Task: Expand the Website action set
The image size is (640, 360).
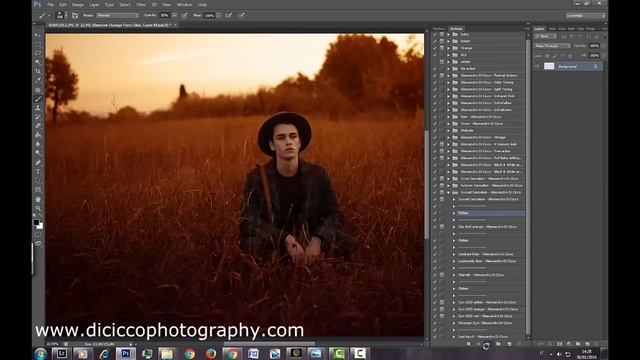Action: point(449,130)
